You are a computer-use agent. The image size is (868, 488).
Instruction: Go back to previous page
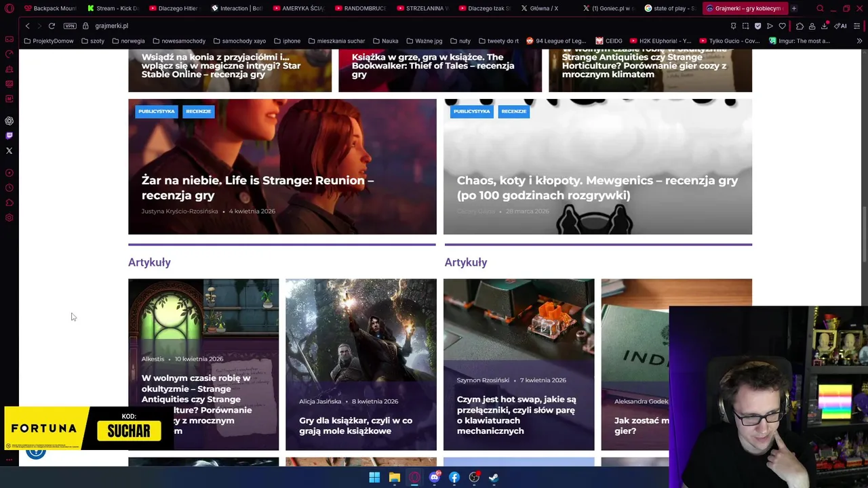(x=27, y=26)
